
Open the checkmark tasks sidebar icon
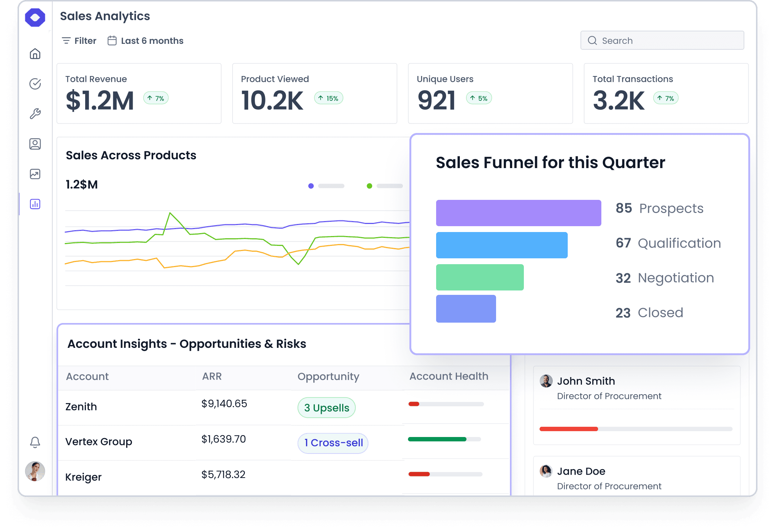point(35,84)
